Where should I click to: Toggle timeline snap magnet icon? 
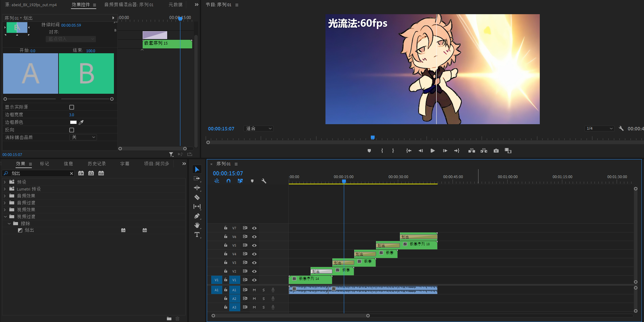click(x=229, y=181)
